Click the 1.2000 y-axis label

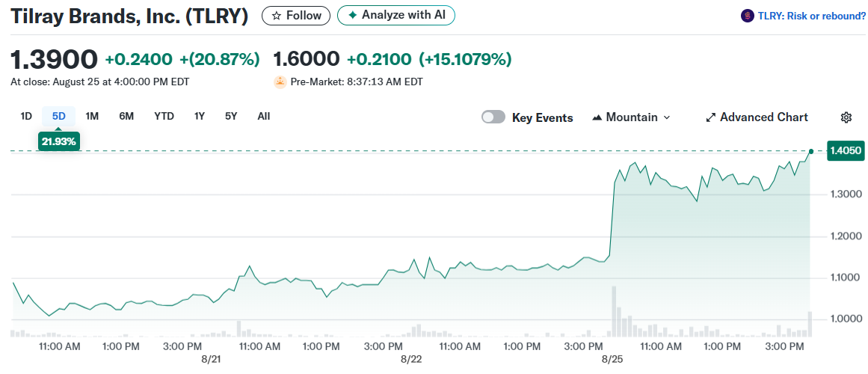846,236
